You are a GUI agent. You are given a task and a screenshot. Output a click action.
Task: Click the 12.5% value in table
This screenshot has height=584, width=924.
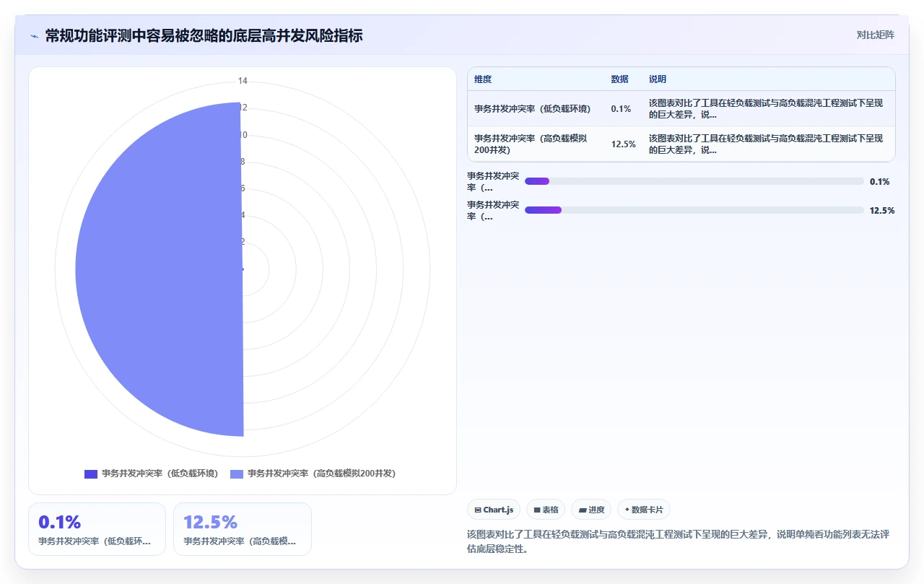[x=623, y=144]
